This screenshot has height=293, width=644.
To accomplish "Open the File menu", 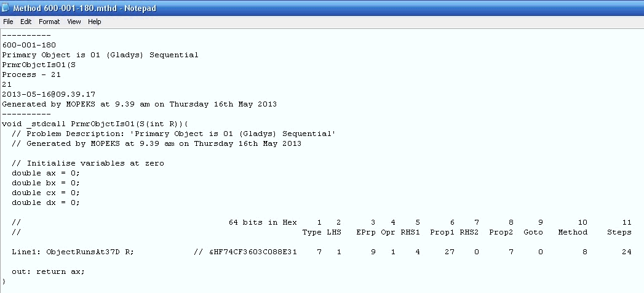I will [8, 22].
